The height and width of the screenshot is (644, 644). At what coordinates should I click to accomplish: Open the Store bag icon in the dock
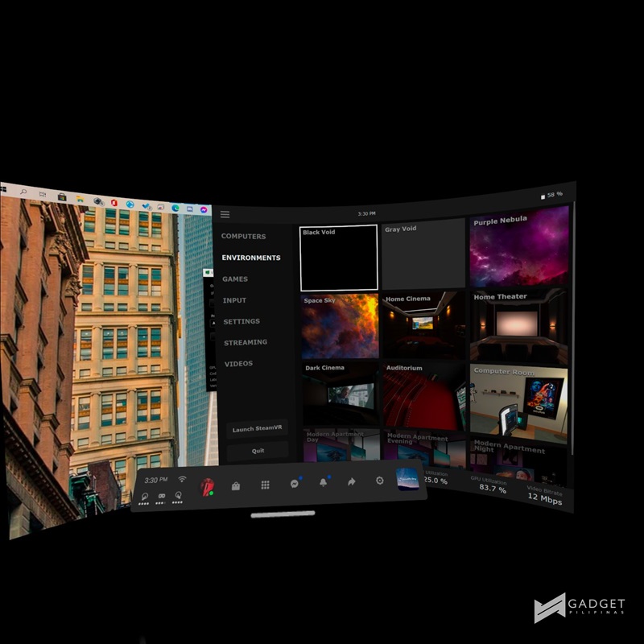tap(236, 486)
